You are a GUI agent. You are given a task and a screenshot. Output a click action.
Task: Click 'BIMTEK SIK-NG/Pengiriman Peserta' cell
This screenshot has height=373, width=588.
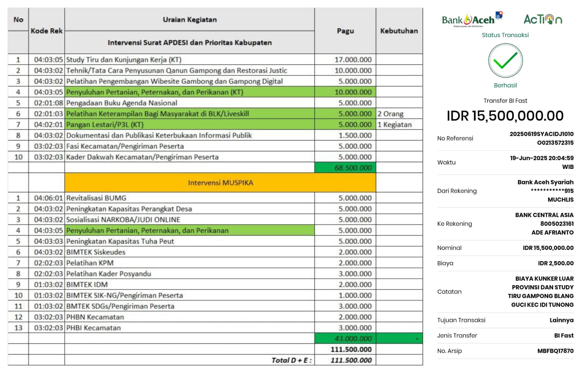pyautogui.click(x=189, y=295)
